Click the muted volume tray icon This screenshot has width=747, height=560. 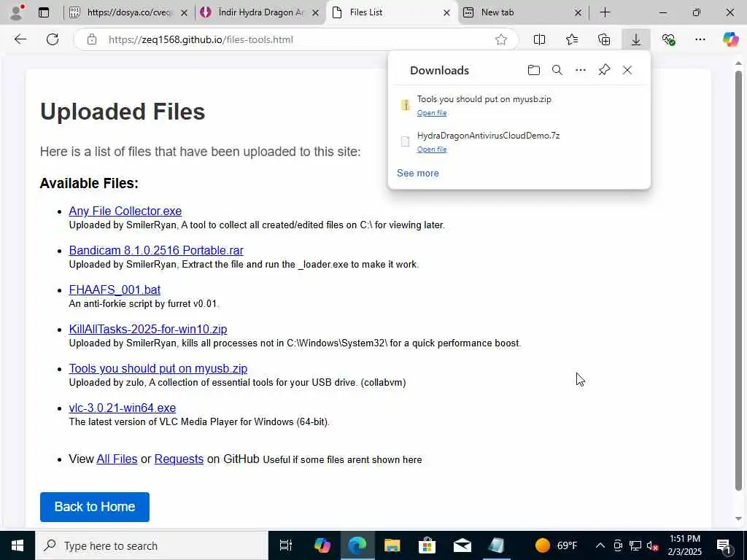(652, 545)
